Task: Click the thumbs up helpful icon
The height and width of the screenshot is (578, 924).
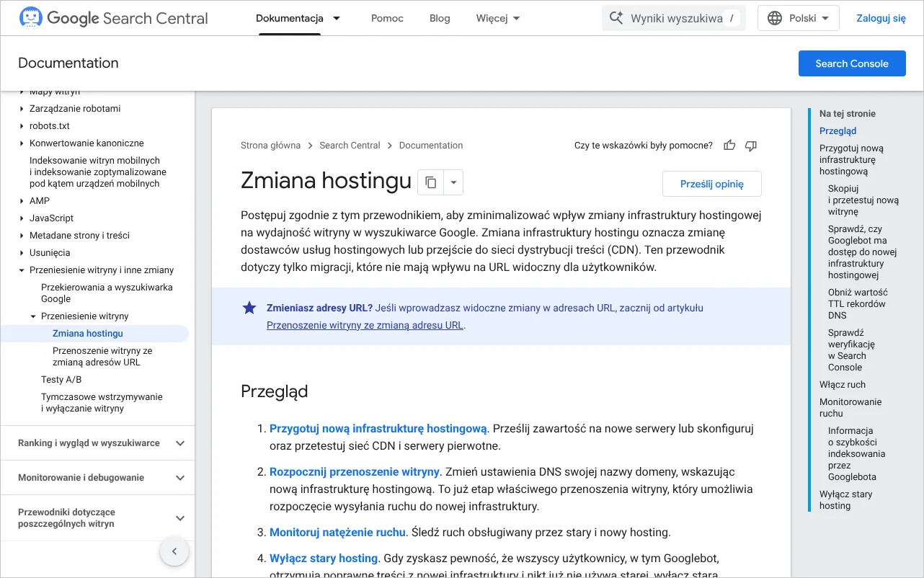Action: click(x=729, y=146)
